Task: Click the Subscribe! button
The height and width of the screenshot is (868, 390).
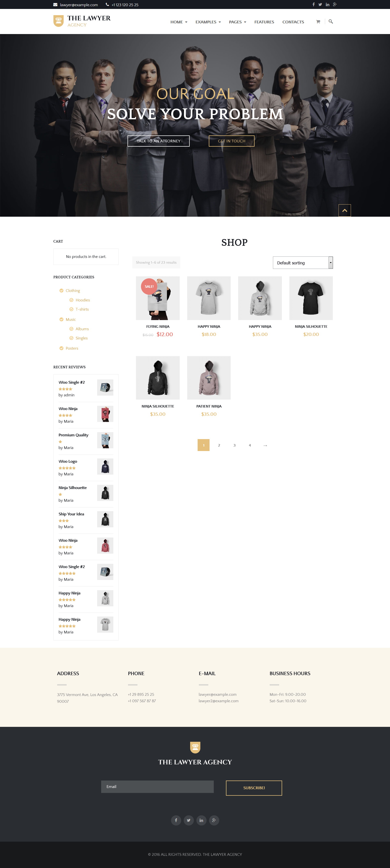Action: pyautogui.click(x=254, y=788)
